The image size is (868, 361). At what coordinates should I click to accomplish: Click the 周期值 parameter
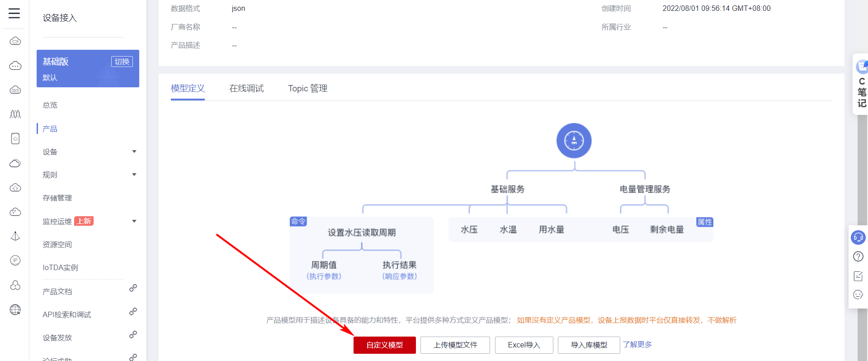tap(324, 265)
